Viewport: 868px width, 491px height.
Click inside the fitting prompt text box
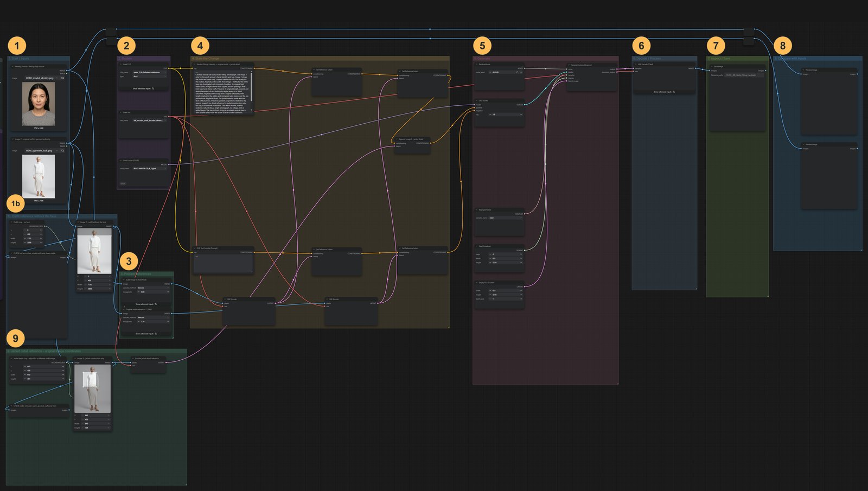coord(222,93)
